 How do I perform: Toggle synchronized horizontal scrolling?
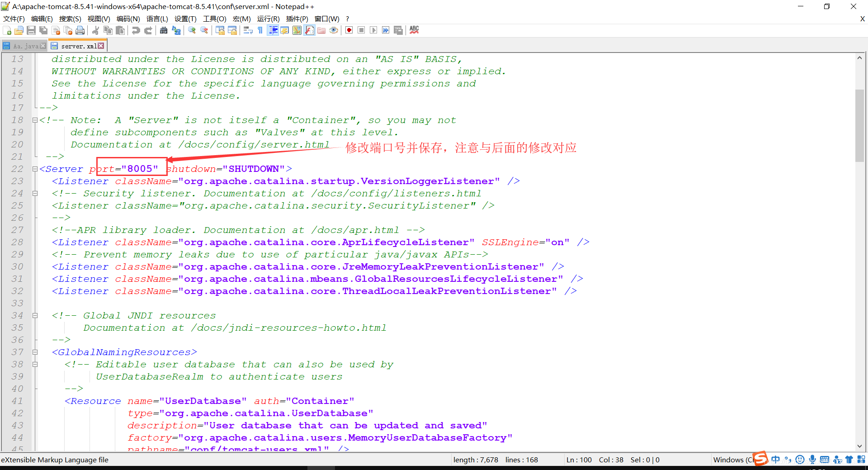232,30
